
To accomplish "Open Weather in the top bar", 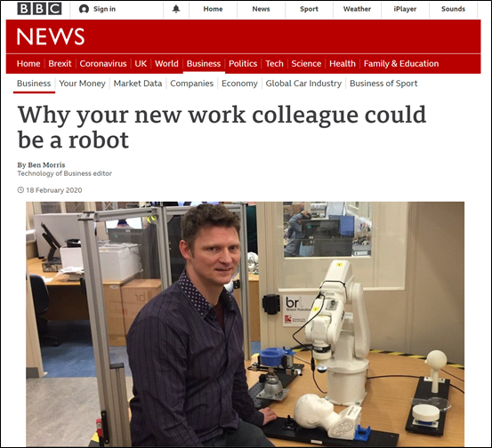I will coord(357,9).
